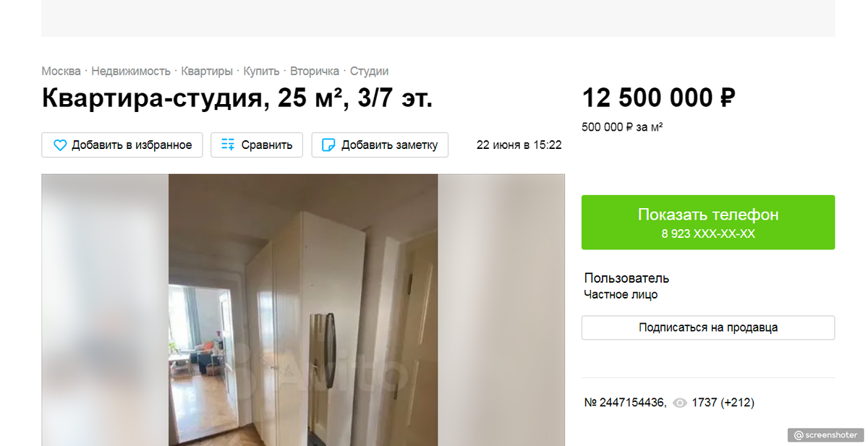Click the sticky note icon
The height and width of the screenshot is (446, 868).
(328, 145)
